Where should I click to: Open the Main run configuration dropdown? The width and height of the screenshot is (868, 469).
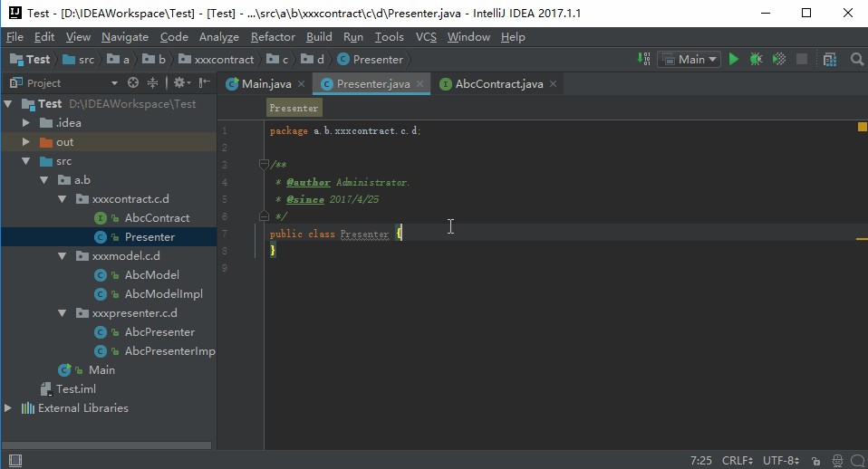pyautogui.click(x=689, y=59)
